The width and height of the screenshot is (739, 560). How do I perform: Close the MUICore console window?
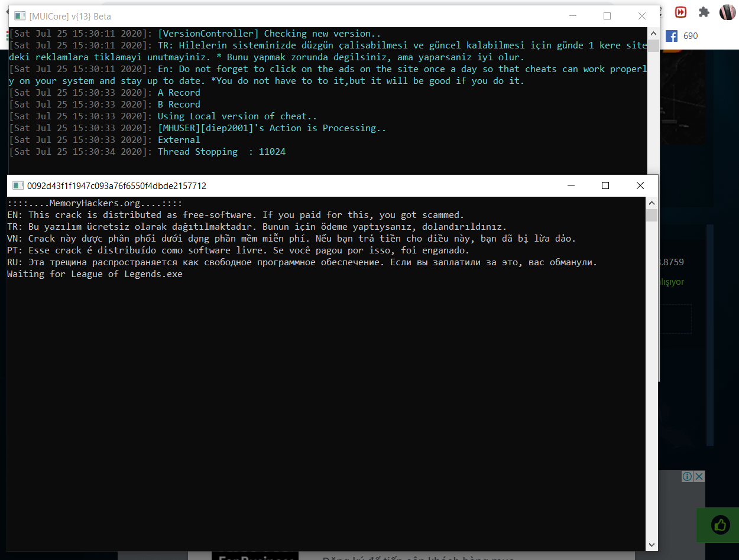click(642, 16)
